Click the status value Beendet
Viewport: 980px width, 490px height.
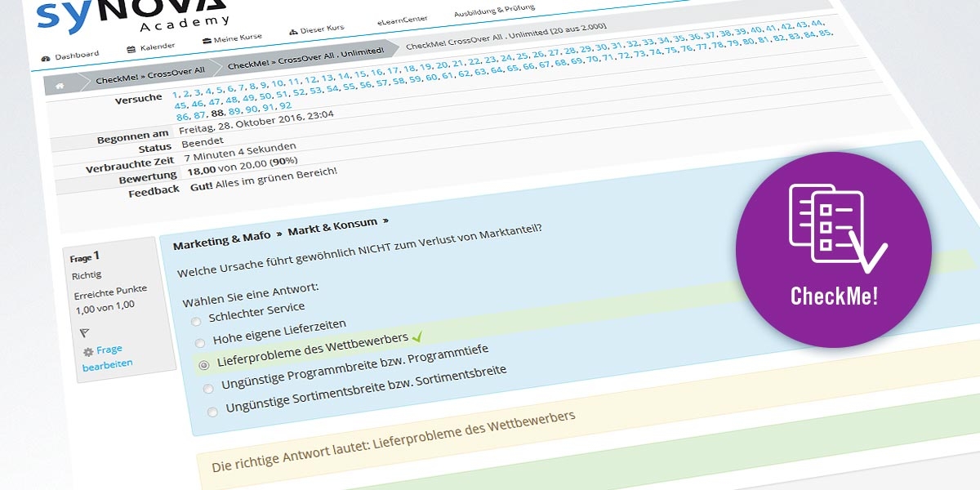[x=203, y=142]
